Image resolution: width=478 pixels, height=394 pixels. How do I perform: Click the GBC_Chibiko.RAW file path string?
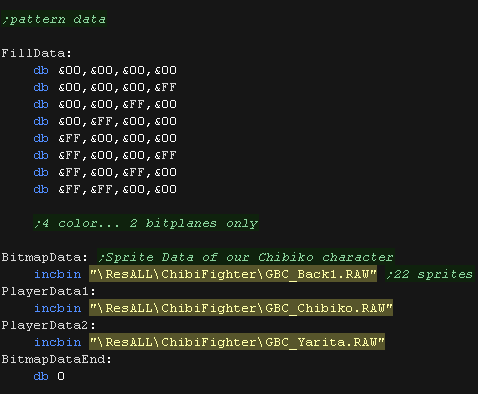point(241,308)
